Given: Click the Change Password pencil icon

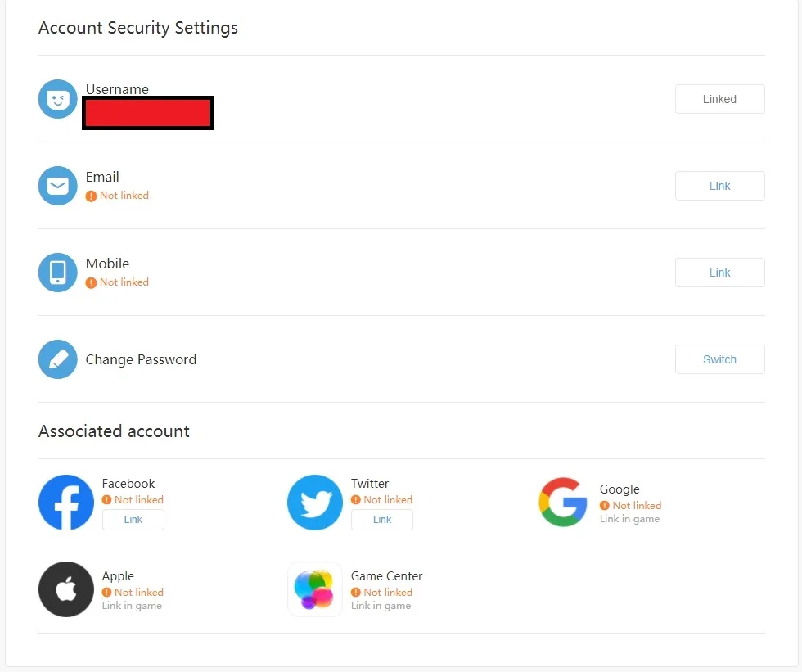Looking at the screenshot, I should coord(58,359).
